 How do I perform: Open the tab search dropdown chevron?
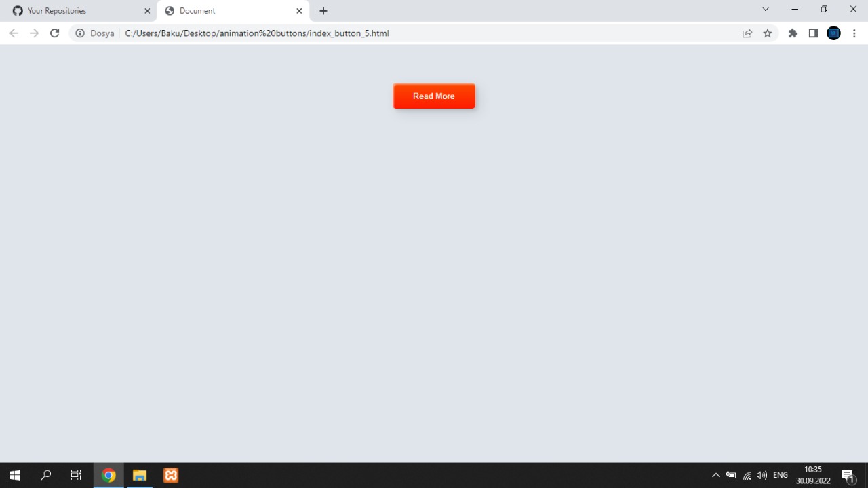[765, 9]
